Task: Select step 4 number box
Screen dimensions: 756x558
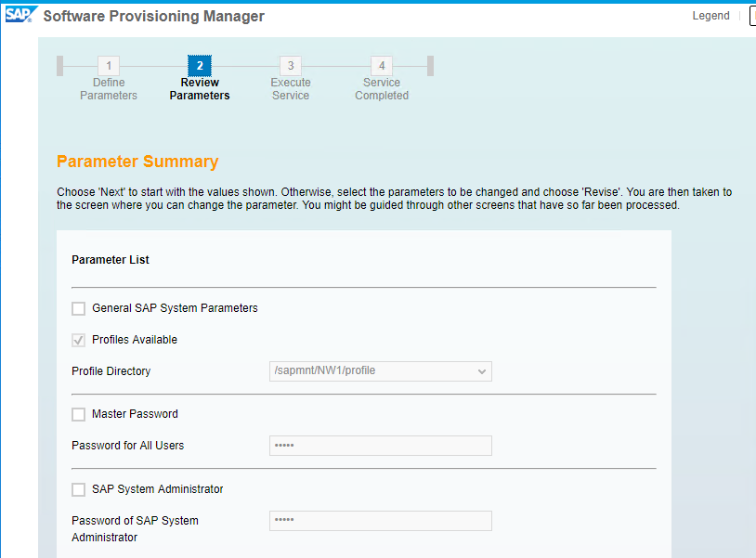Action: 382,66
